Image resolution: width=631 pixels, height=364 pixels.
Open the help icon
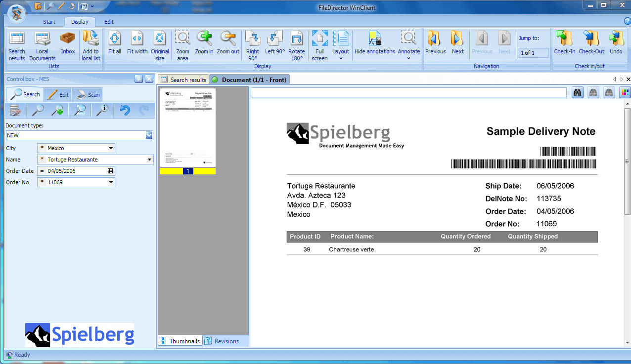[627, 21]
